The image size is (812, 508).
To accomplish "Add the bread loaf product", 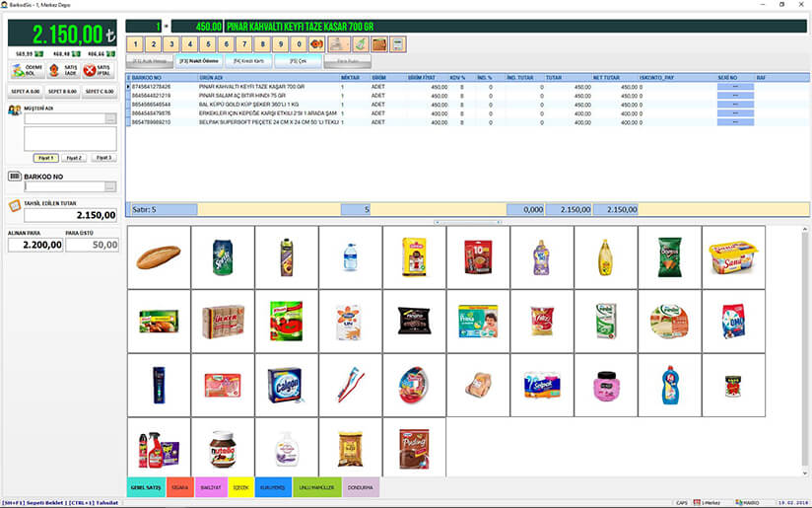I will click(x=159, y=257).
